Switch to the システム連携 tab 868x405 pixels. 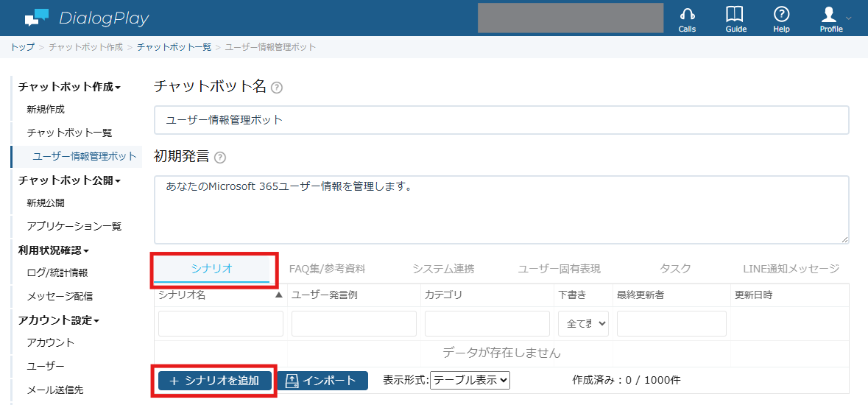pyautogui.click(x=443, y=270)
